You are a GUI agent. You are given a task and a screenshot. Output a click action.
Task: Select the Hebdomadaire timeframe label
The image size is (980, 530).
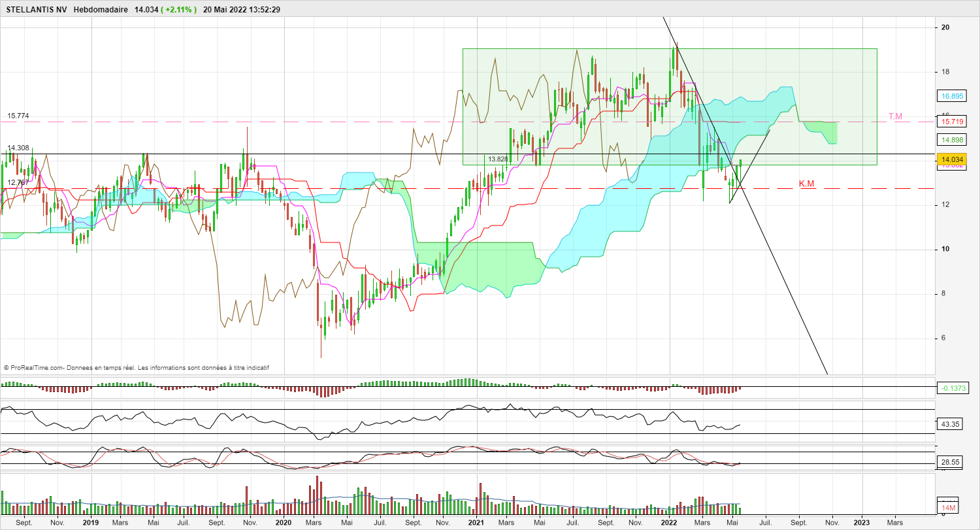coord(101,10)
